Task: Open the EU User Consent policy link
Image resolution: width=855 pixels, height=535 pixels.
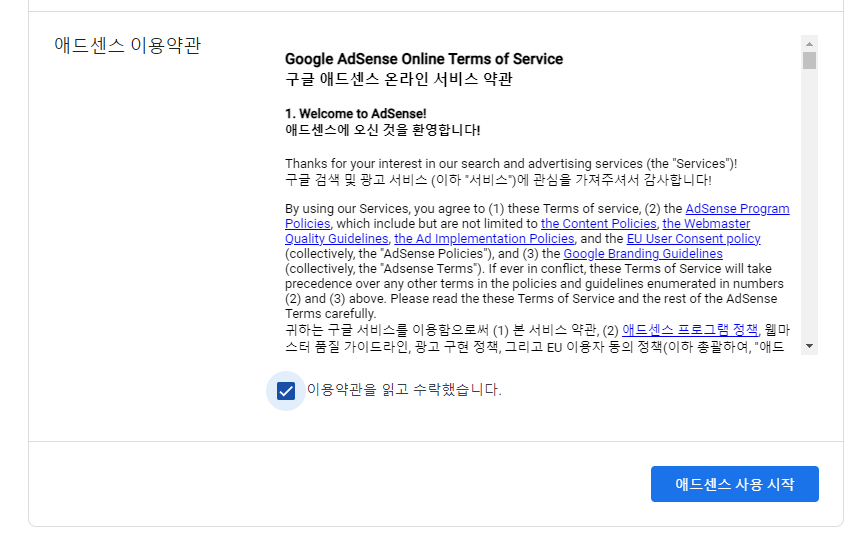Action: [694, 239]
